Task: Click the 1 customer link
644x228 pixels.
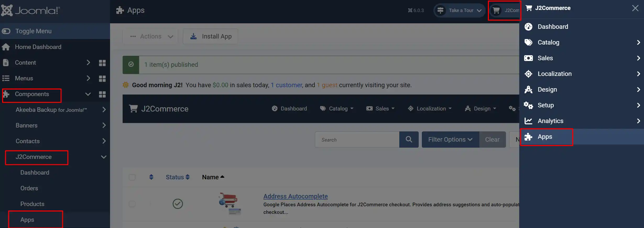Action: pyautogui.click(x=286, y=85)
